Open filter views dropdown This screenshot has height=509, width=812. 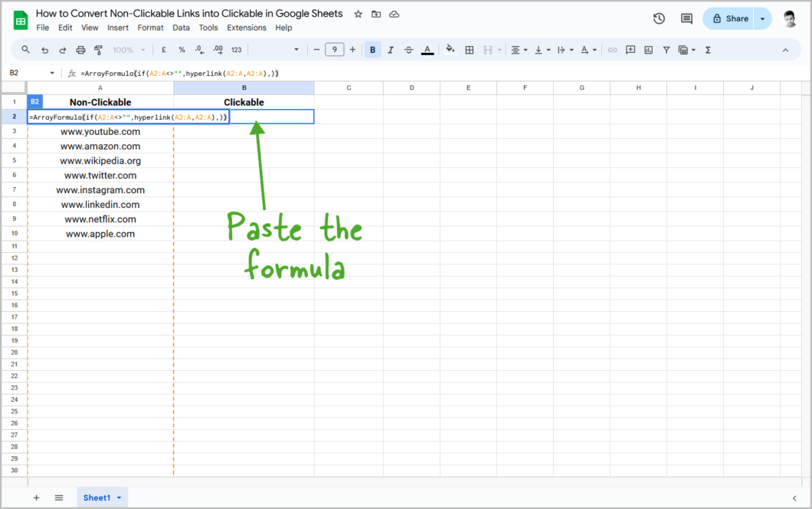pyautogui.click(x=686, y=50)
